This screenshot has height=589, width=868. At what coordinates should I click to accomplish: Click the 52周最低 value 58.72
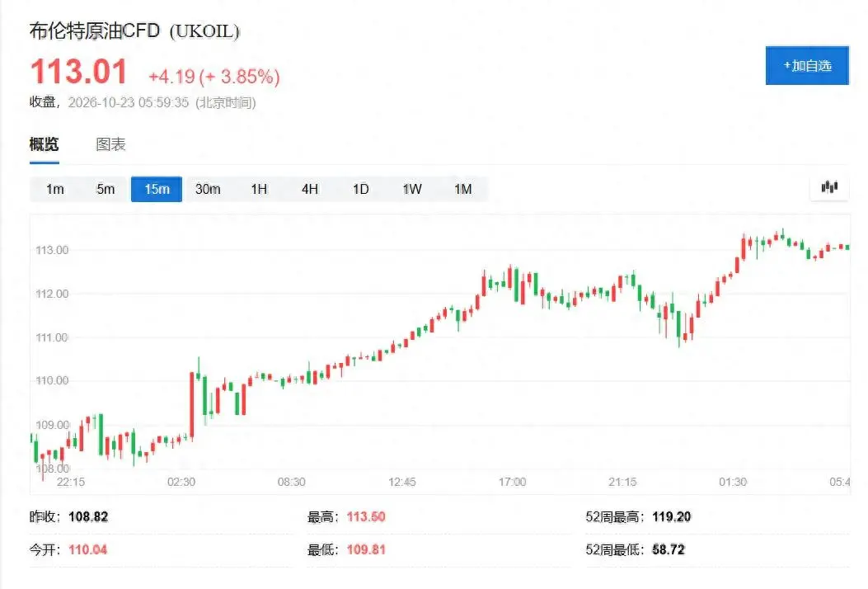(669, 549)
